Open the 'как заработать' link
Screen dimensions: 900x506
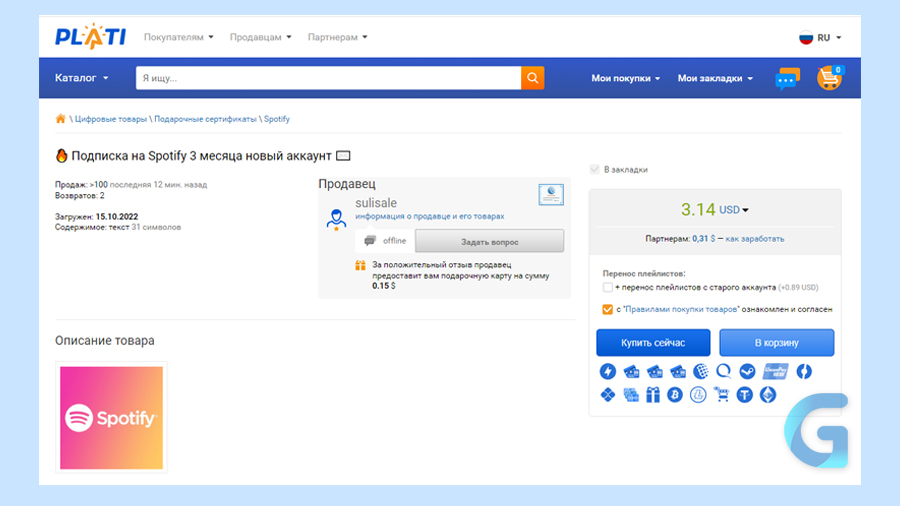click(x=755, y=239)
